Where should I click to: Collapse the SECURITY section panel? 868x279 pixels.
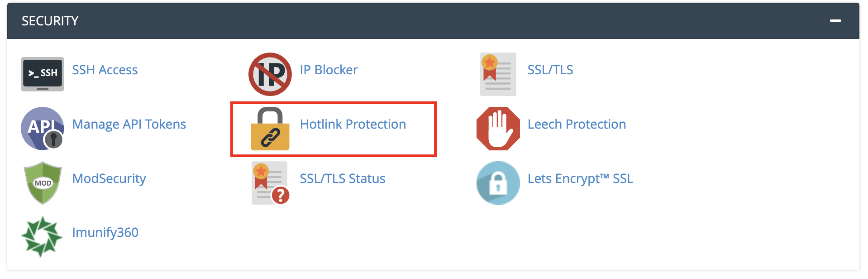(836, 20)
